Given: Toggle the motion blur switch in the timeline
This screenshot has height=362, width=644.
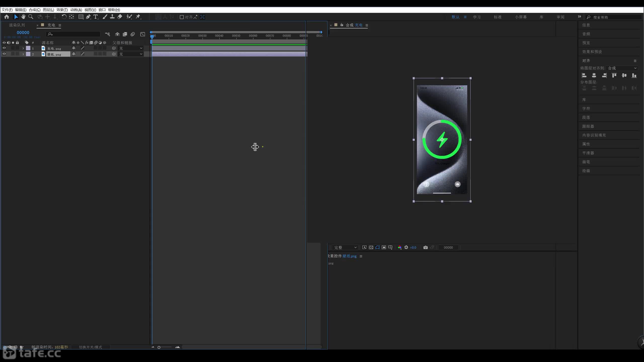Looking at the screenshot, I should (133, 34).
